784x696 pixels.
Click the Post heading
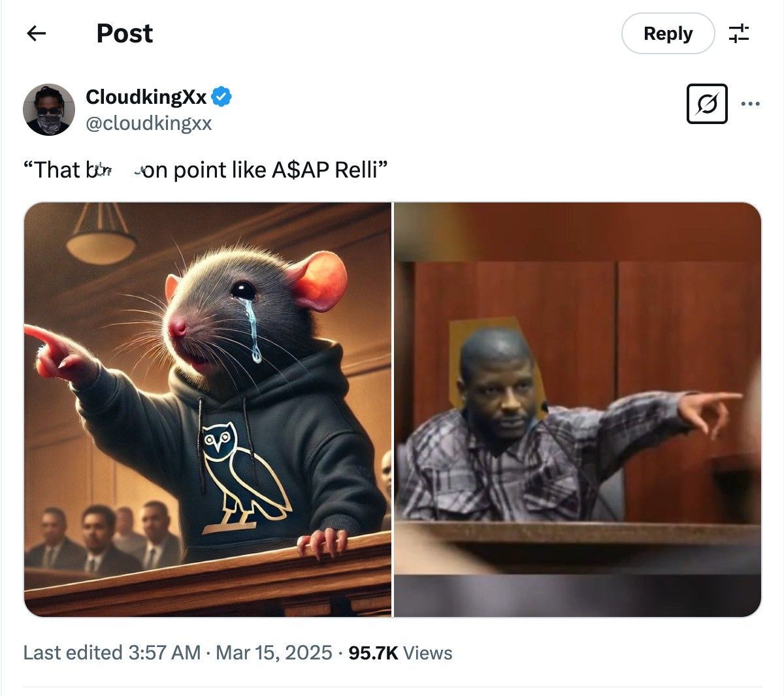125,33
